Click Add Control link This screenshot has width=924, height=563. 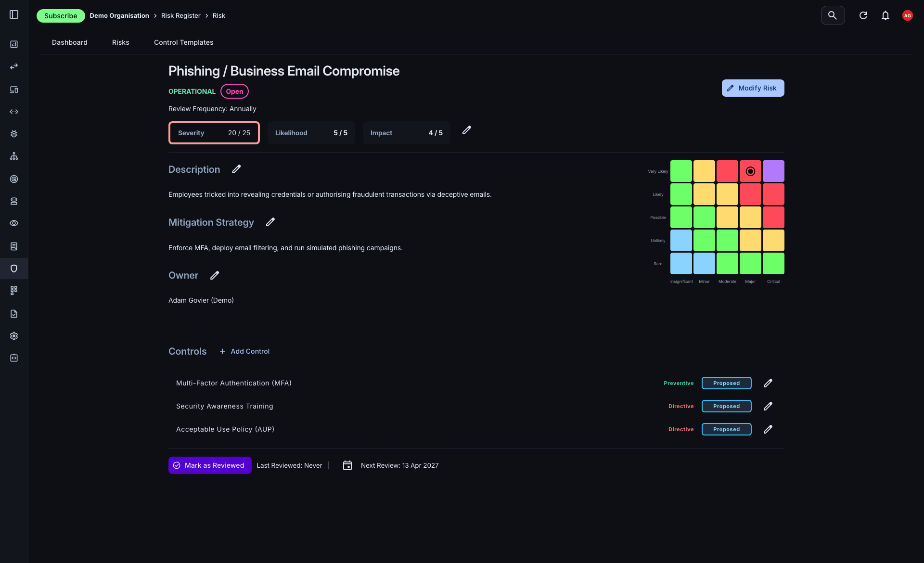pyautogui.click(x=244, y=351)
